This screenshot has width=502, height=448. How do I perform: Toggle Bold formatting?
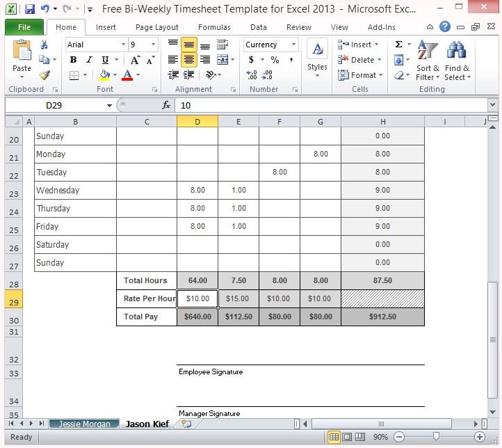click(73, 60)
